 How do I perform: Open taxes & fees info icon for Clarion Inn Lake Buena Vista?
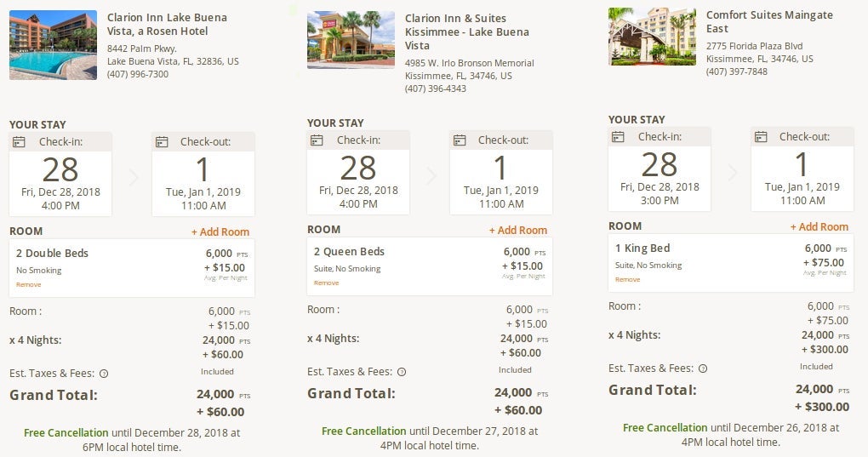click(104, 374)
